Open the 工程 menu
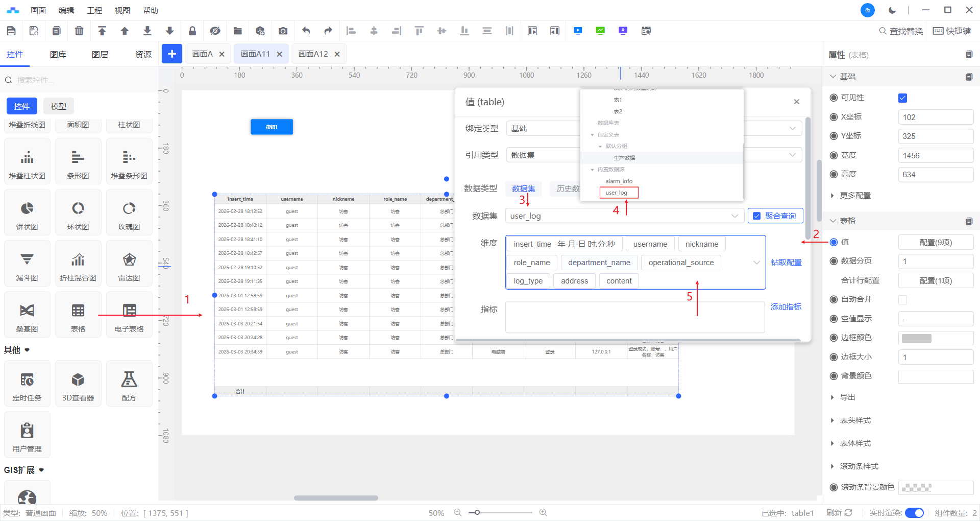This screenshot has height=521, width=980. [94, 10]
